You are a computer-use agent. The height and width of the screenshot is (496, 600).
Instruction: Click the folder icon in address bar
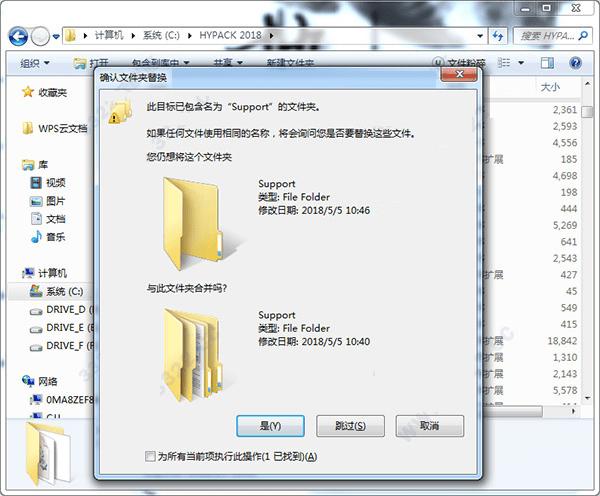point(70,36)
